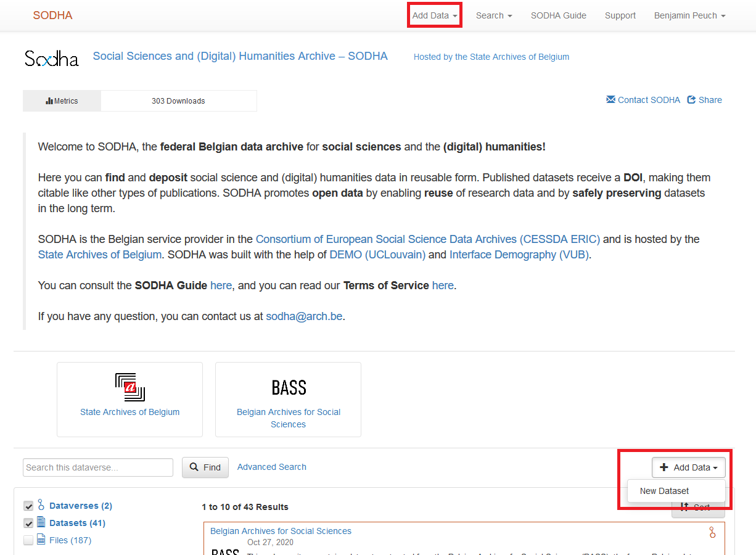Open SODHA Guide from the navbar
This screenshot has width=756, height=555.
click(559, 15)
